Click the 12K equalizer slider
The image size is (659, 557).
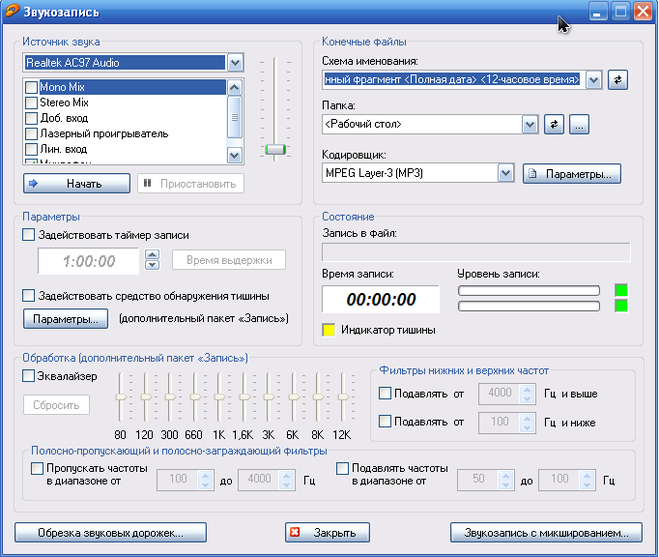pos(343,397)
